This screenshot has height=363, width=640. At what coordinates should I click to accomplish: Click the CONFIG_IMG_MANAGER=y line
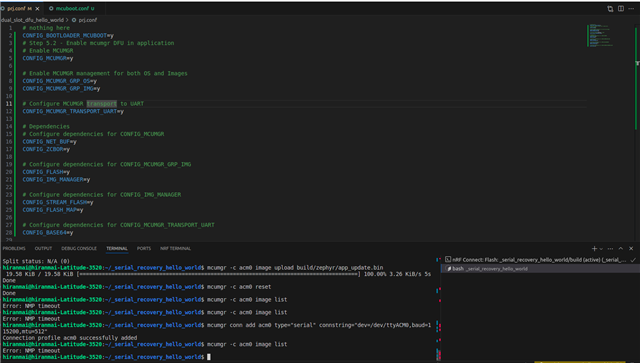(56, 179)
